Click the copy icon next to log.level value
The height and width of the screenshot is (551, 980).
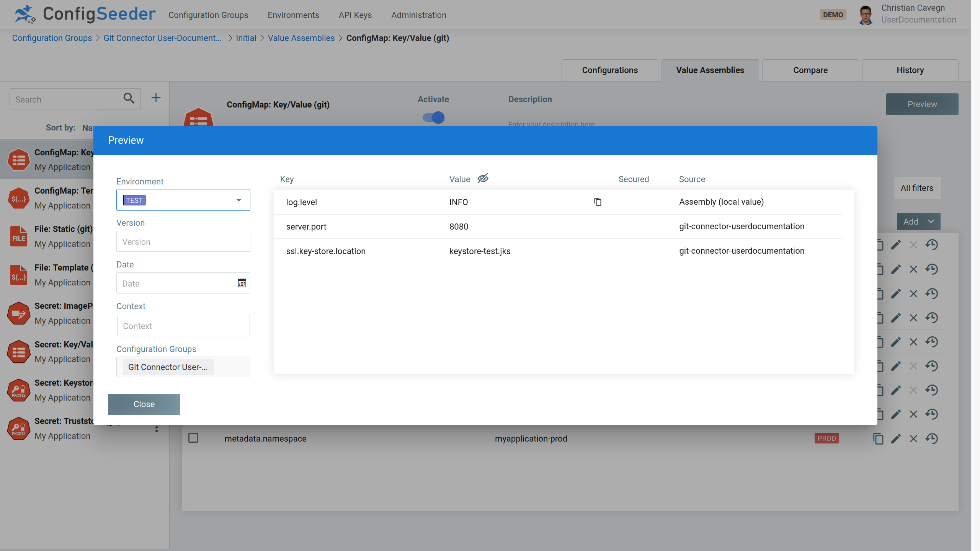tap(598, 202)
